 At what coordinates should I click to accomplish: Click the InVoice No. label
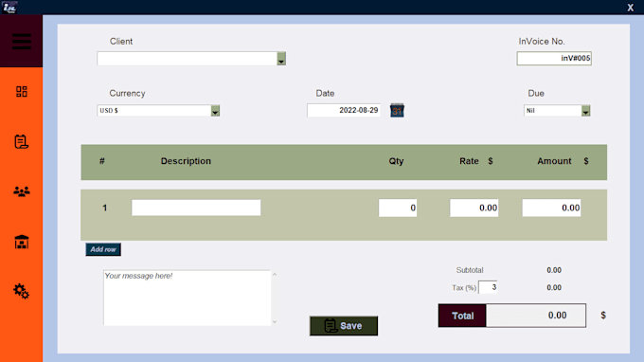coord(542,41)
